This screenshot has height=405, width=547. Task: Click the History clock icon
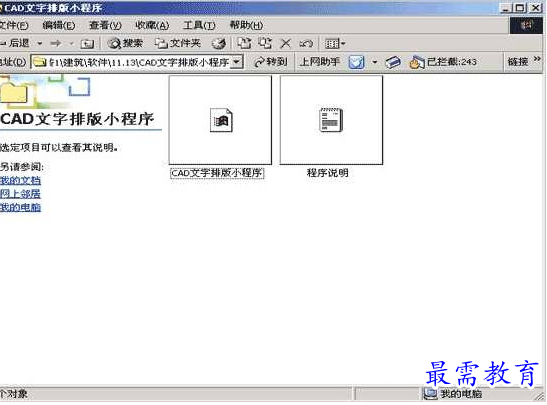coord(219,44)
